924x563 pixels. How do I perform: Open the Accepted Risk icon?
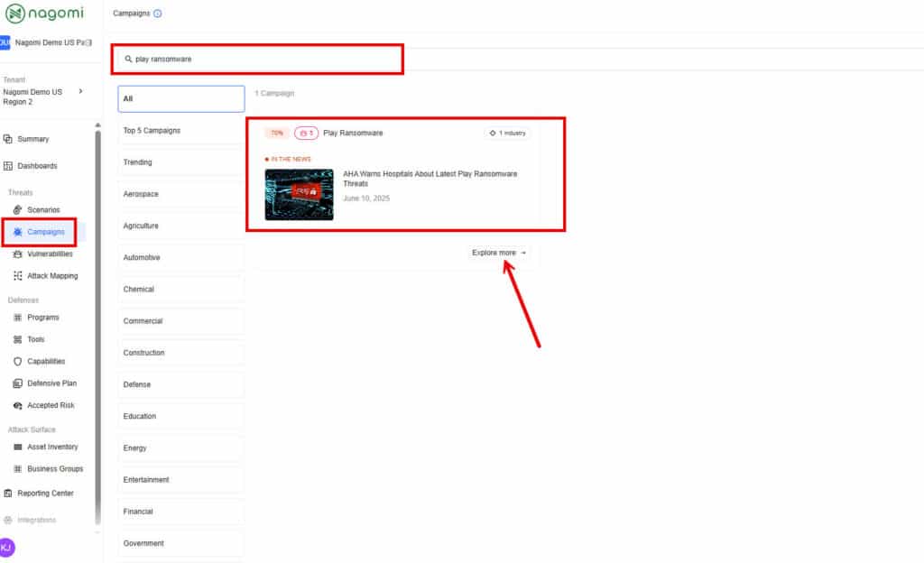coord(18,405)
